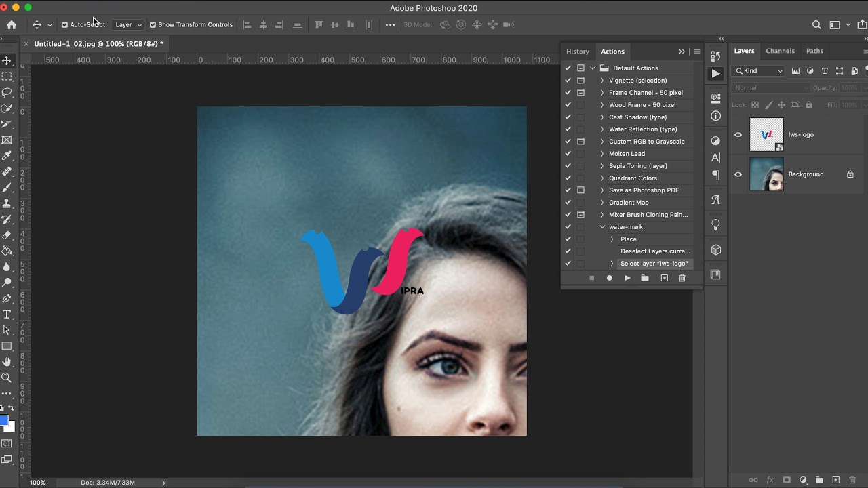Collapse the water-mark action
Screen dimensions: 868x488
click(602, 227)
